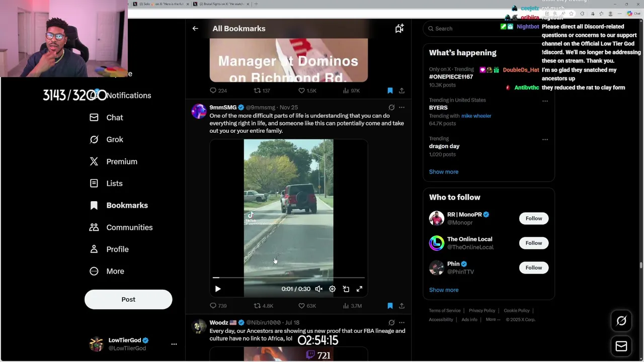Like the 9mmSMG post with 63K likes

[307, 306]
